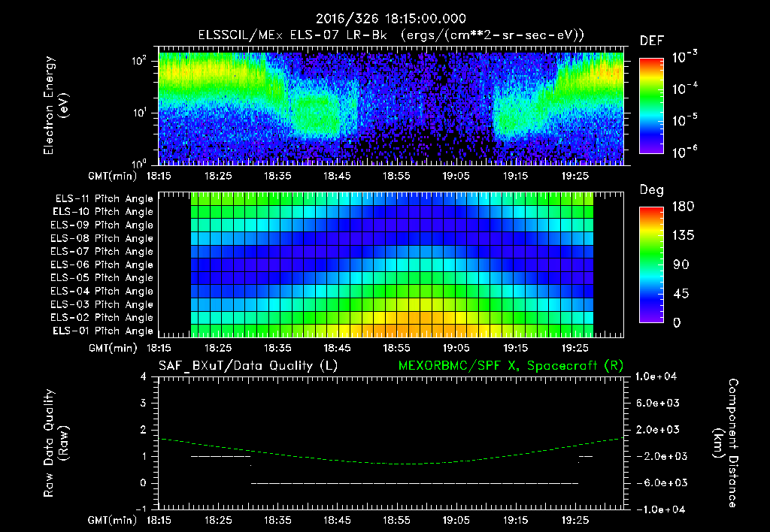Click the 4 tick on Raw Data Quality axis
Image resolution: width=770 pixels, height=532 pixels.
(144, 376)
